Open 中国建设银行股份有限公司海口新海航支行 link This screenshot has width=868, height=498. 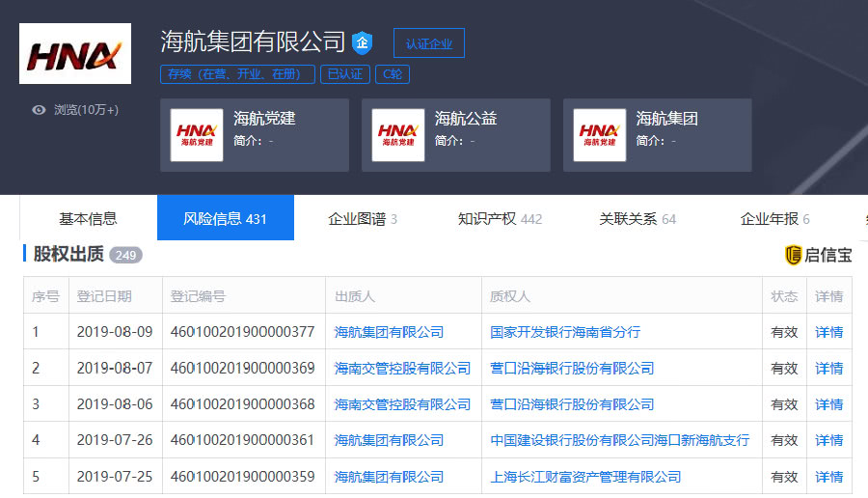click(x=620, y=440)
